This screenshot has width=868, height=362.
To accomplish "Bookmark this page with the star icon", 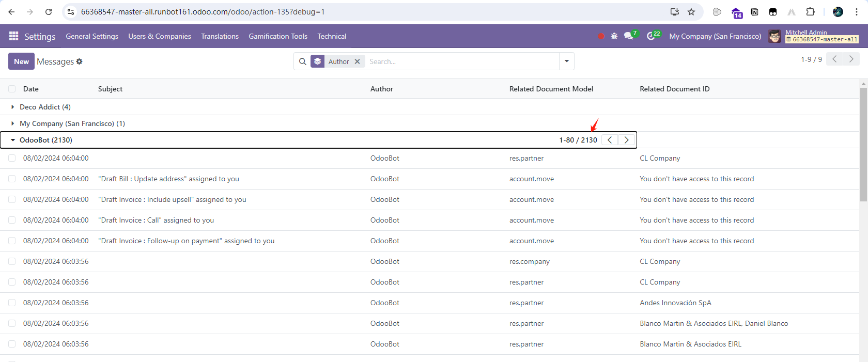I will (x=691, y=12).
